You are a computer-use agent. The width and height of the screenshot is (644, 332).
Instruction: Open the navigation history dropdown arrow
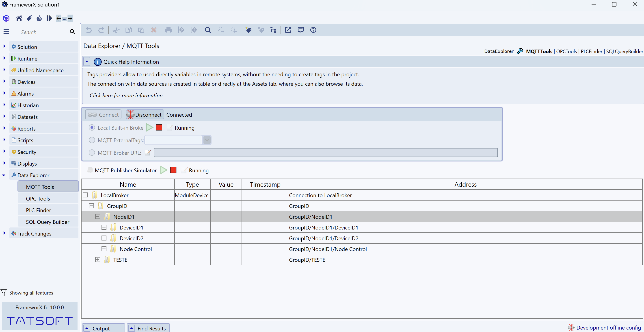click(x=64, y=19)
